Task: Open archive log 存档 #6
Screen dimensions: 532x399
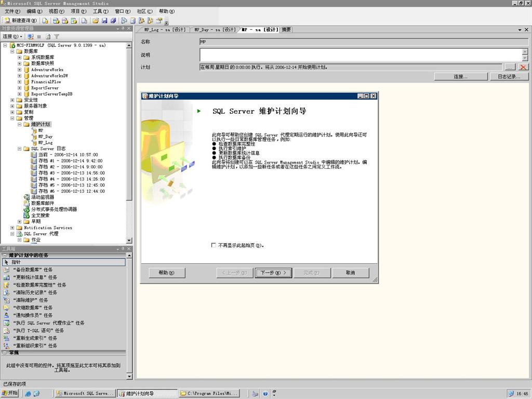Action: 72,191
